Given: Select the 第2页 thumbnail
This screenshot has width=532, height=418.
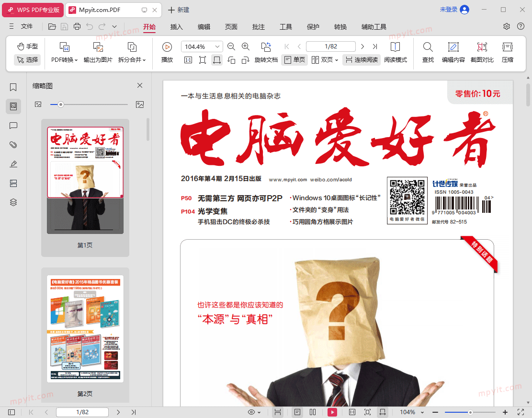Looking at the screenshot, I should tap(85, 335).
